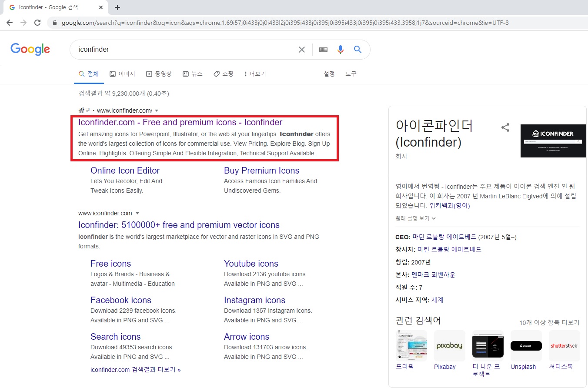The width and height of the screenshot is (588, 388).
Task: Share the Iconfinder knowledge panel
Action: 505,127
